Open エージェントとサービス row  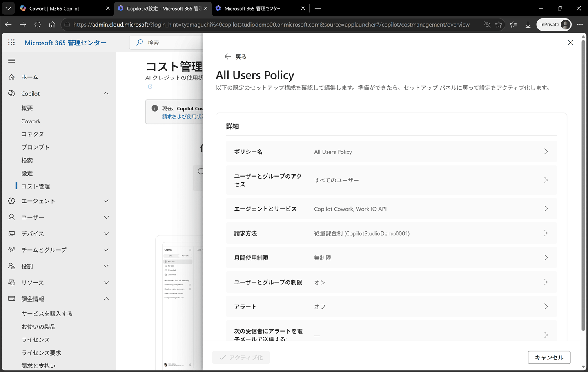pyautogui.click(x=391, y=209)
